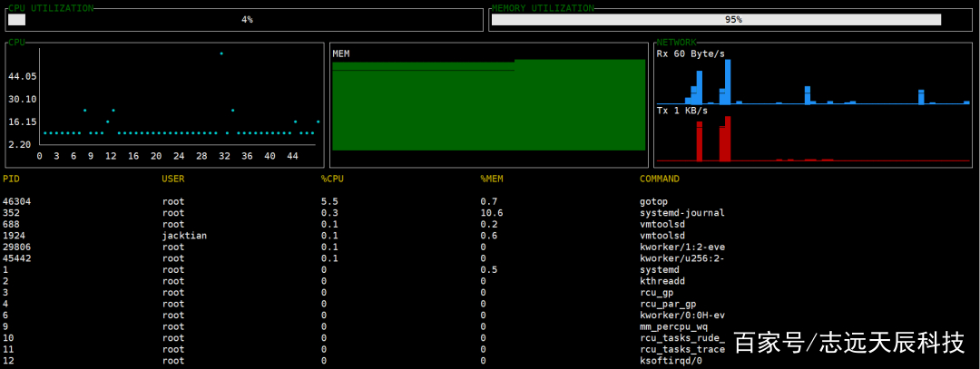The height and width of the screenshot is (369, 980).
Task: Click the 0.6 %MEM value for jacktian row
Action: click(x=488, y=236)
